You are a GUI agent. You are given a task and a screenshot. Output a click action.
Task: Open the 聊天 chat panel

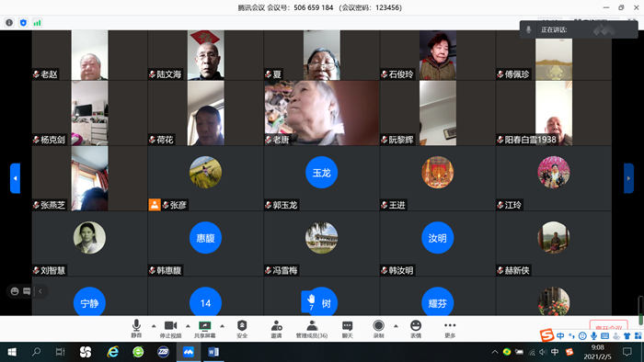(x=348, y=329)
